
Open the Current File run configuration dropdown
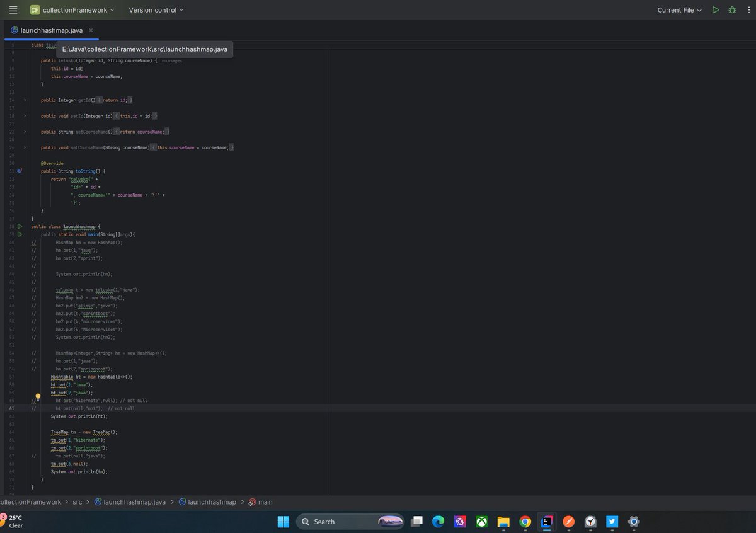(x=679, y=9)
